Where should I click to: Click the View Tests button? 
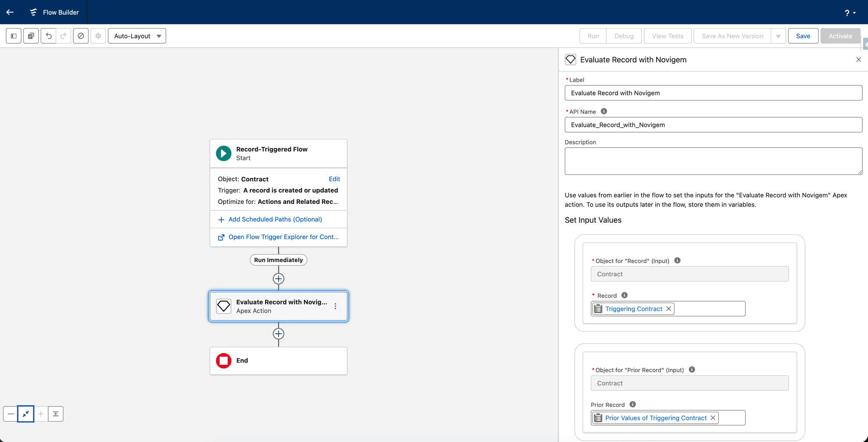[667, 36]
